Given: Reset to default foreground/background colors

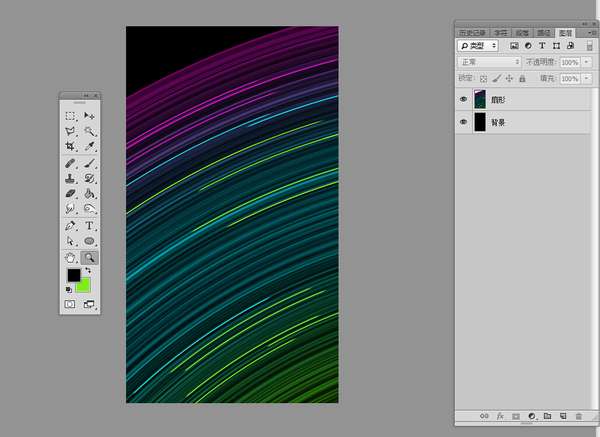Looking at the screenshot, I should pos(68,290).
